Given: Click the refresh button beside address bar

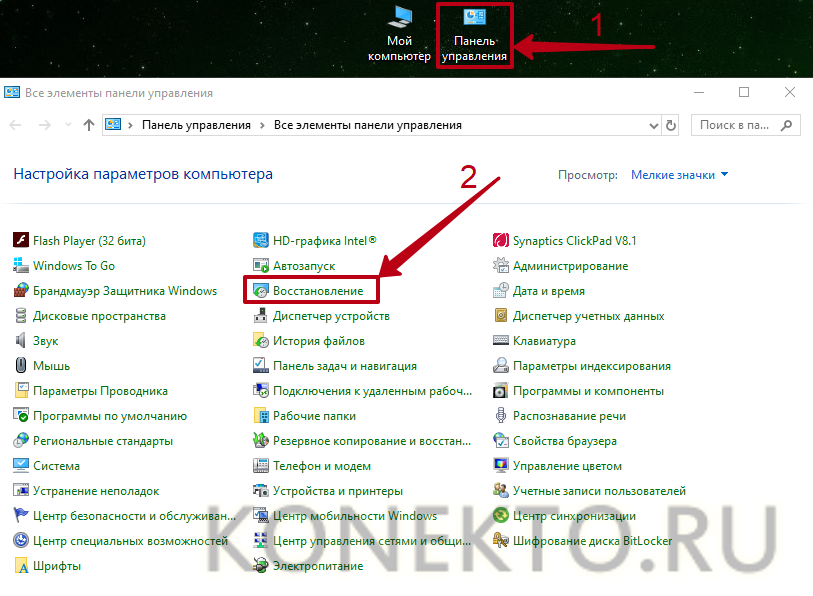Looking at the screenshot, I should [672, 125].
